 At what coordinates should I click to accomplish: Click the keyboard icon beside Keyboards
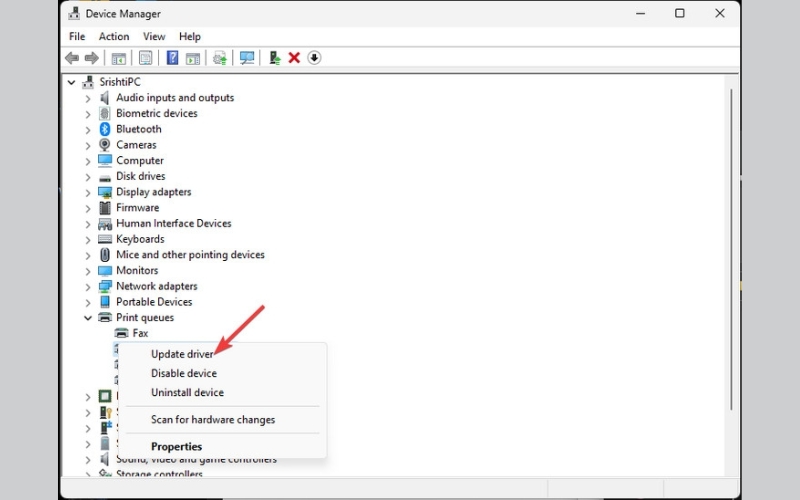pos(105,239)
